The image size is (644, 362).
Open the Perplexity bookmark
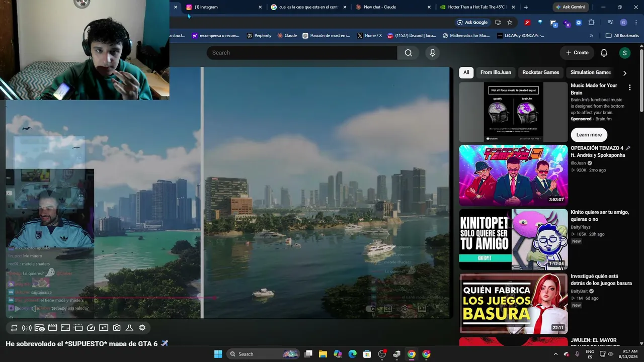coord(259,36)
